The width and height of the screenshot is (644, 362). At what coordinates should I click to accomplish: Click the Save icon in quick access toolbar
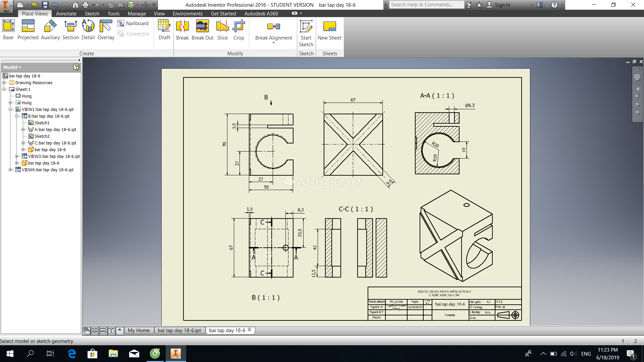(45, 5)
